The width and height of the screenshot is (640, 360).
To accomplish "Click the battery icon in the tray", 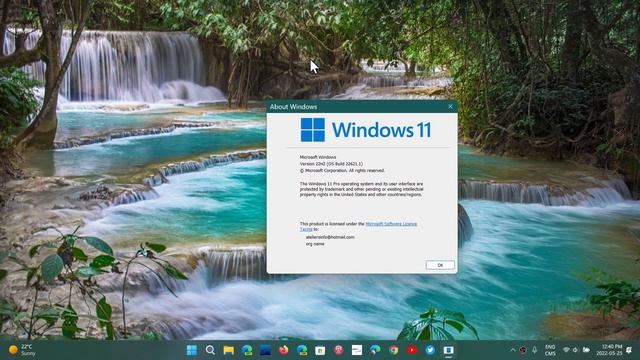I will [x=586, y=350].
